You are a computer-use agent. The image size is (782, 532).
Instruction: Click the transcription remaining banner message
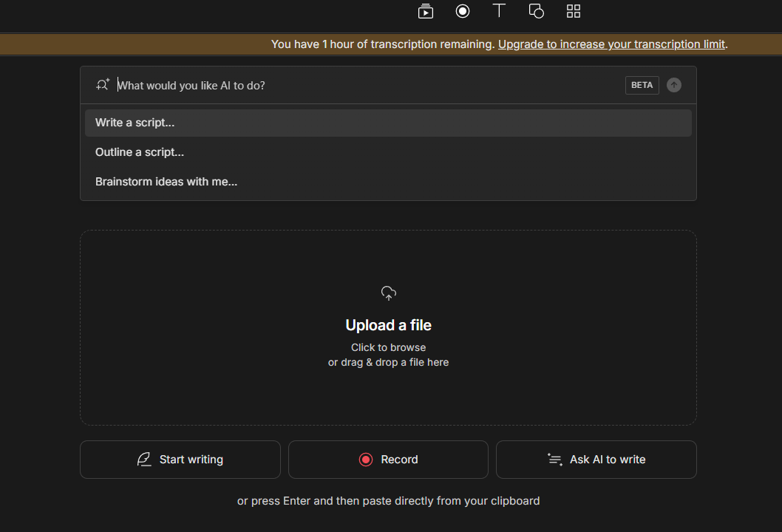(383, 44)
